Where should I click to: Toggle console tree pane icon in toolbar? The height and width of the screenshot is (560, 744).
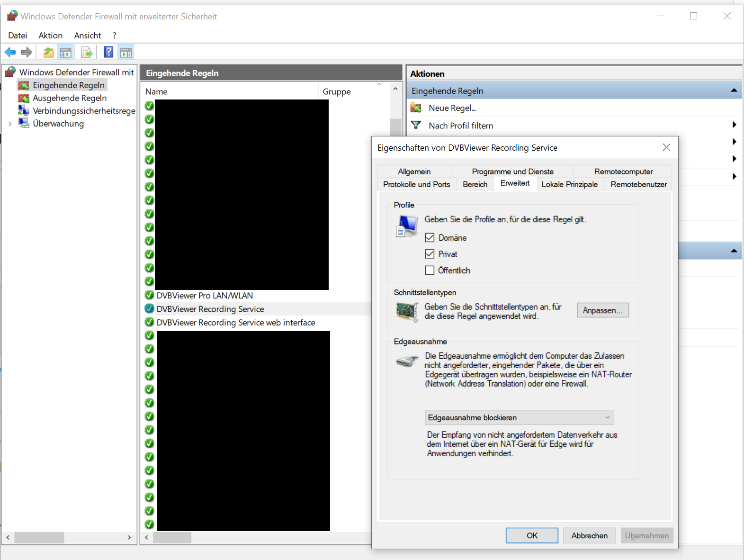[65, 52]
